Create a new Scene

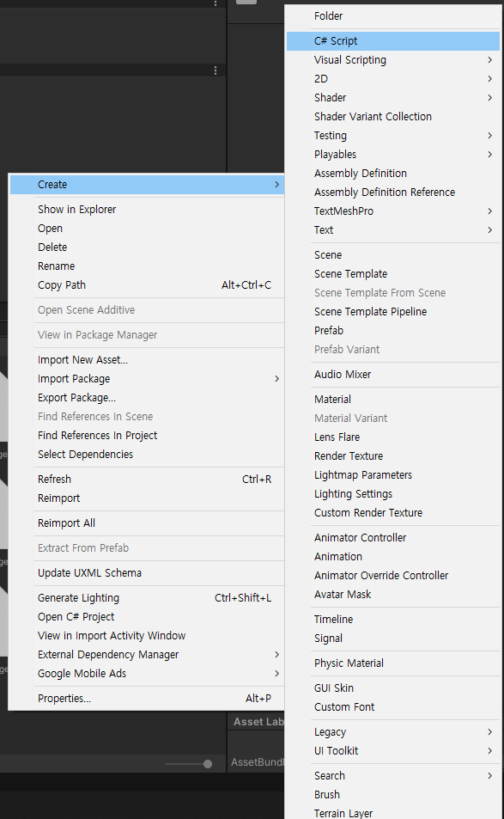[x=393, y=255]
